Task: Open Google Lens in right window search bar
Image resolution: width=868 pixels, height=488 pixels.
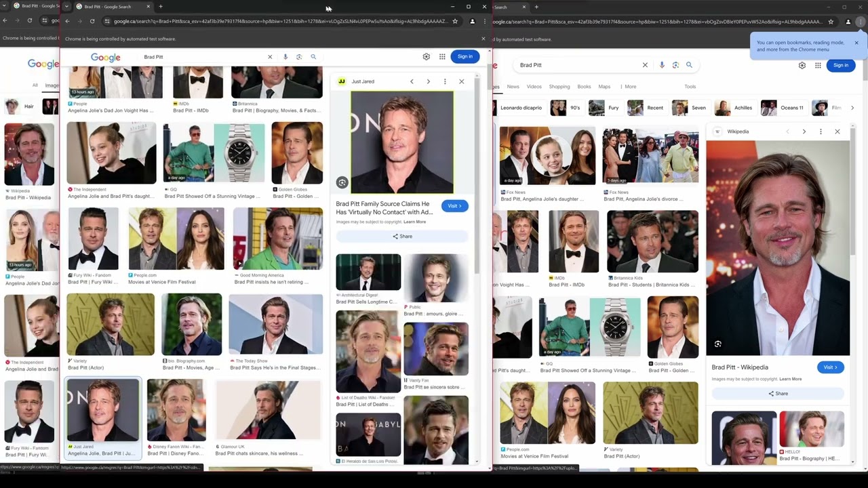Action: [x=675, y=65]
